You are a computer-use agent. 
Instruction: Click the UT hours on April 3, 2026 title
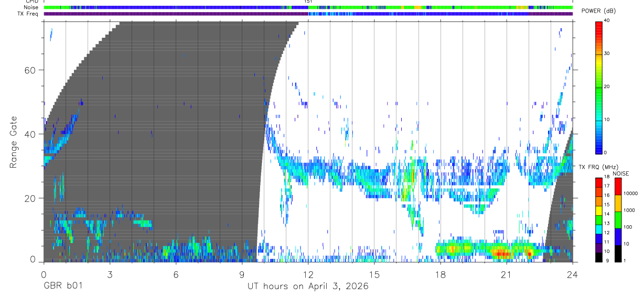pyautogui.click(x=308, y=287)
